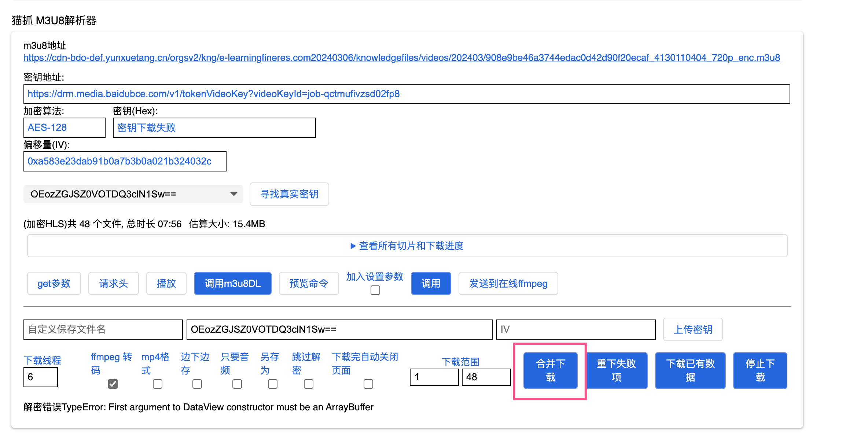The width and height of the screenshot is (868, 436).
Task: Click the 寻找真实密钥 button
Action: [289, 194]
